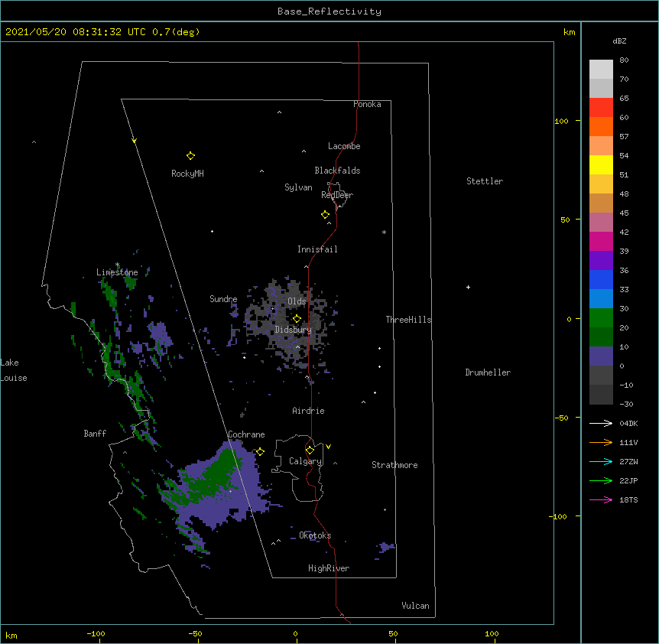Select the purple 10 dBZ color swatch

point(601,356)
